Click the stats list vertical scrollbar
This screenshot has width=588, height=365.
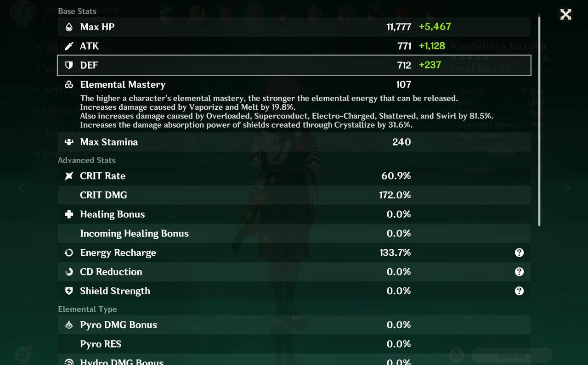540,119
